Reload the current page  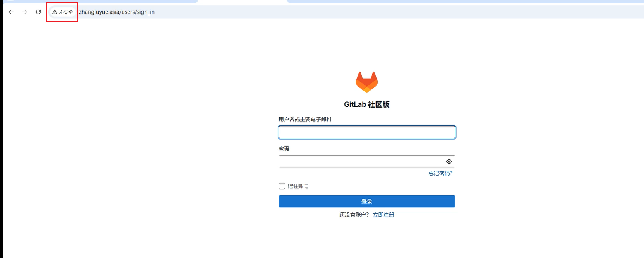38,12
